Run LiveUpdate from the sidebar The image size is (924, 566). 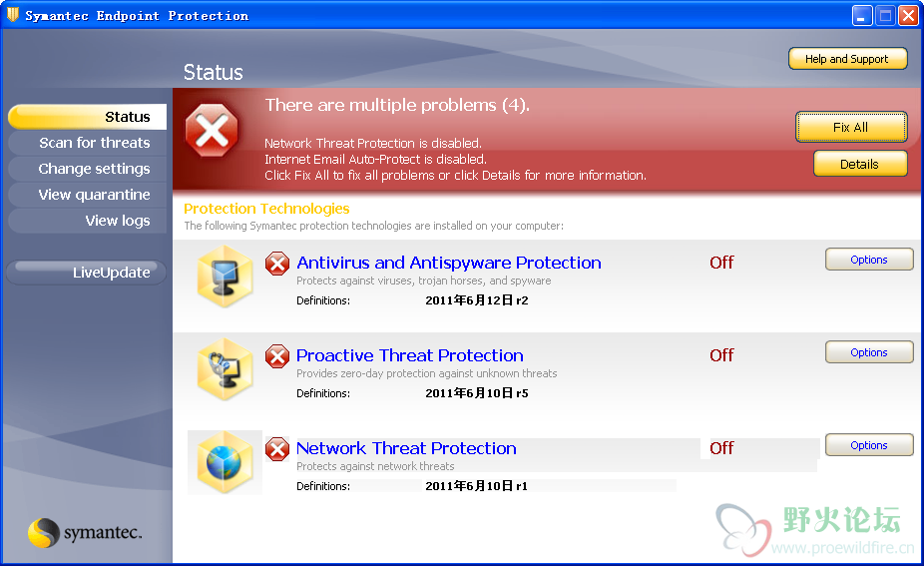point(86,273)
